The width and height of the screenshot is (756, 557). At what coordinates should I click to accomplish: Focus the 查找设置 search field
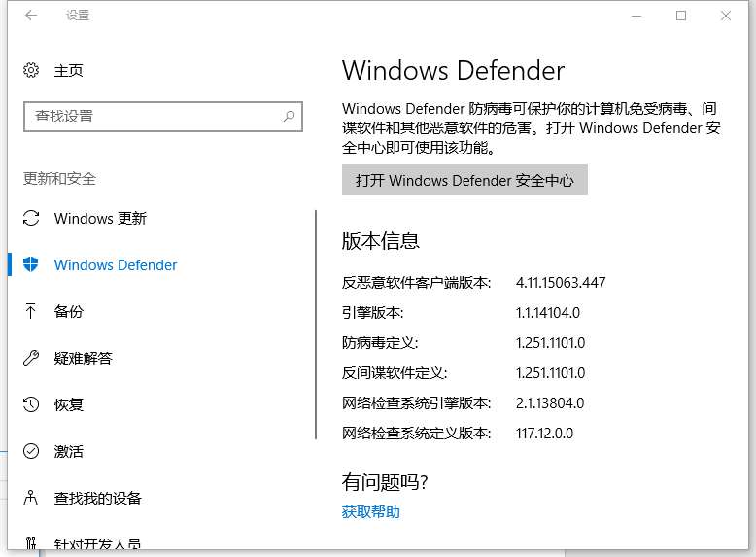[163, 117]
